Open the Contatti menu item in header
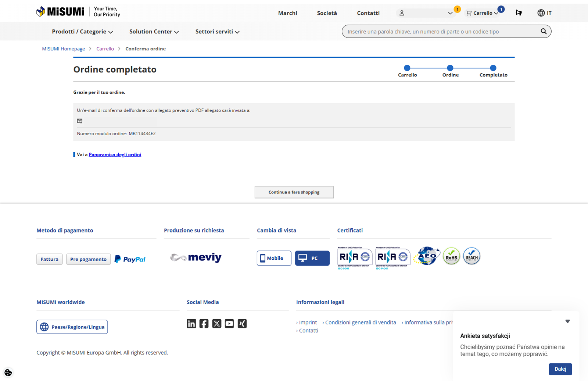Image resolution: width=588 pixels, height=381 pixels. point(368,13)
